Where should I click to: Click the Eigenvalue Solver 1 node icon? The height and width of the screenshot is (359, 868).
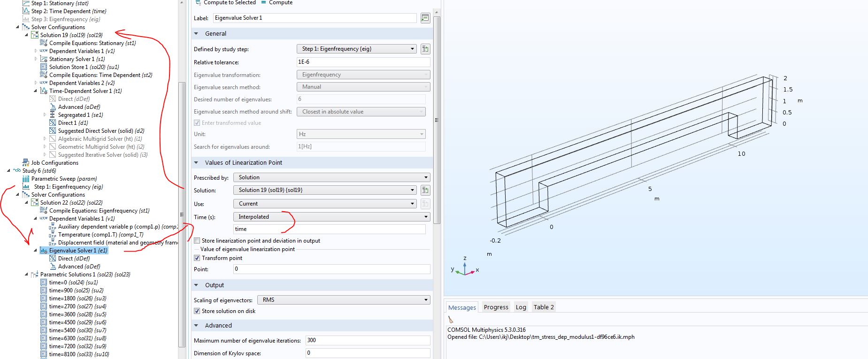[44, 251]
